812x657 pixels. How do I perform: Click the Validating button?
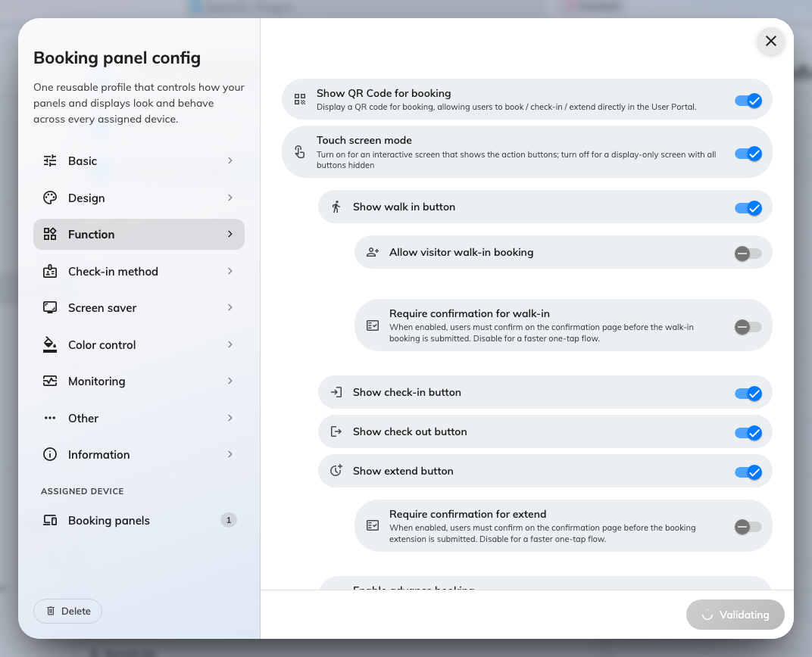[735, 615]
